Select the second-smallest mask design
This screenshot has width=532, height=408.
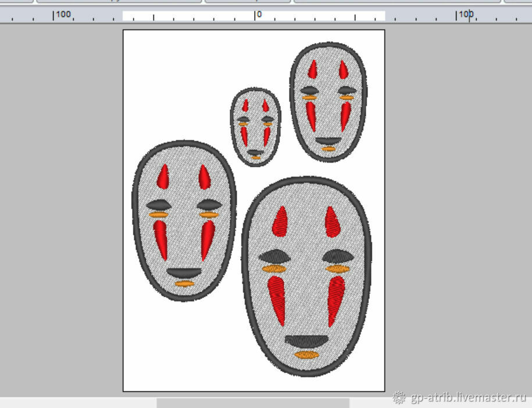click(329, 102)
